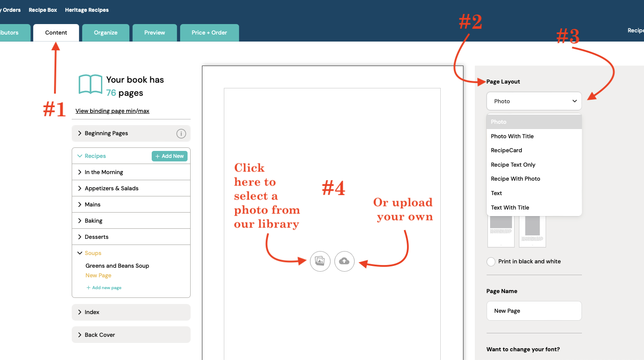This screenshot has height=360, width=644.
Task: Open the Preview tab
Action: 154,32
